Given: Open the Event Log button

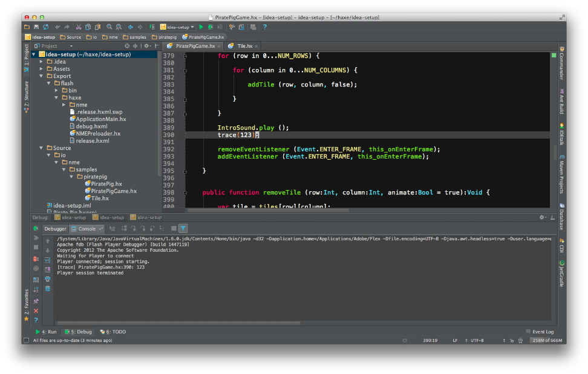Looking at the screenshot, I should click(540, 332).
